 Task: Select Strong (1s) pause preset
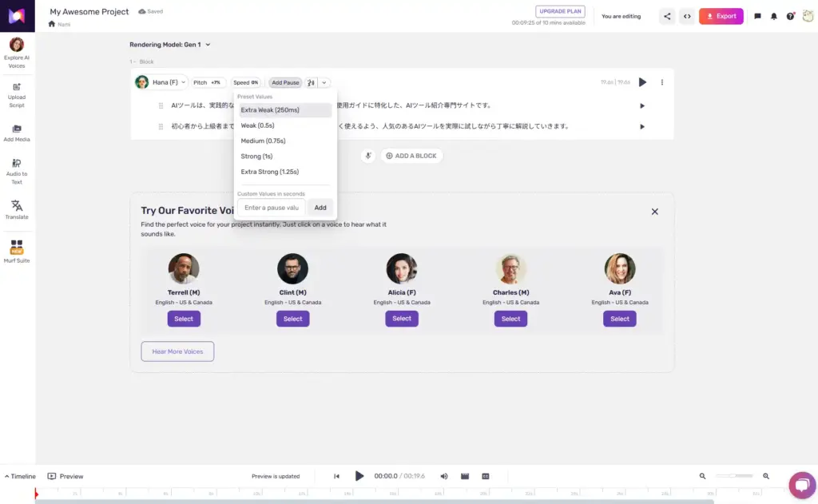coord(285,156)
